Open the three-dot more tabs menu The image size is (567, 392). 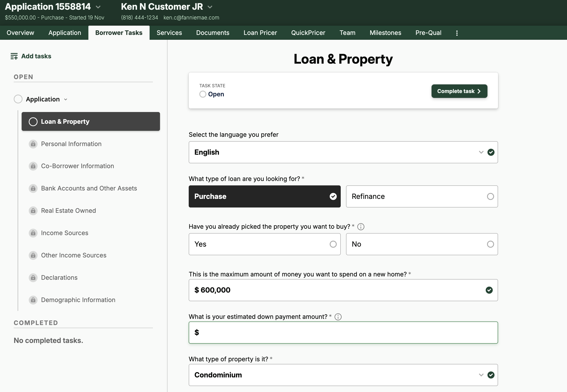tap(457, 33)
